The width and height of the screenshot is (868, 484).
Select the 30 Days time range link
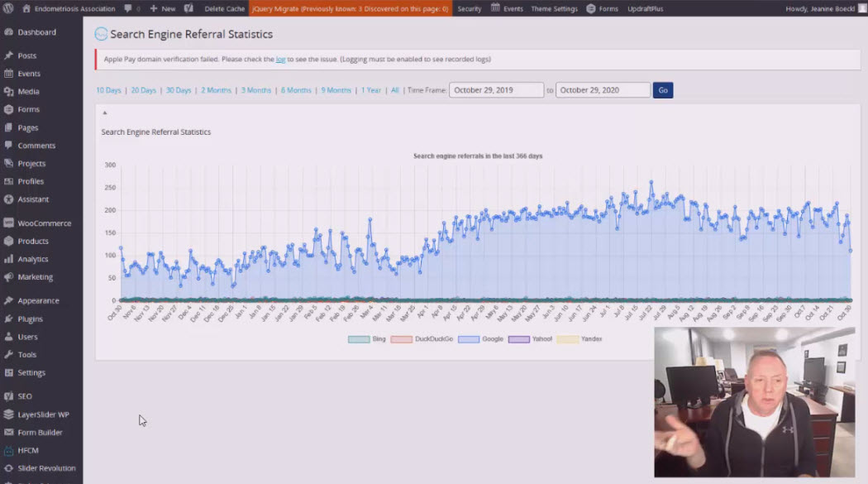179,90
